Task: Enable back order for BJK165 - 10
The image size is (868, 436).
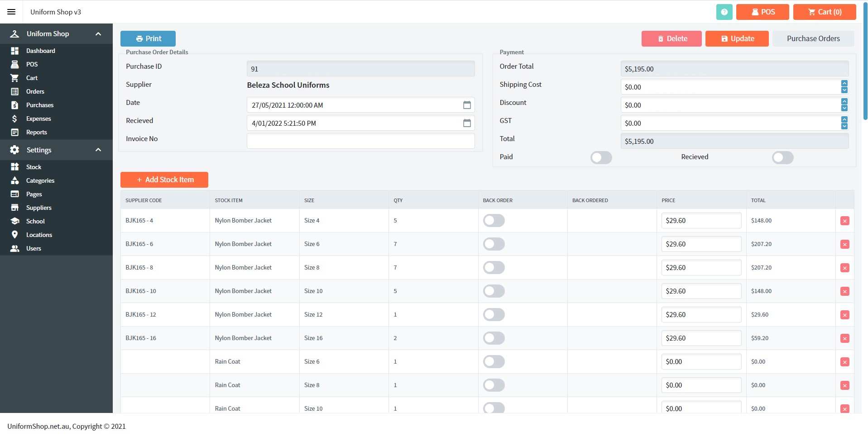Action: pos(494,291)
